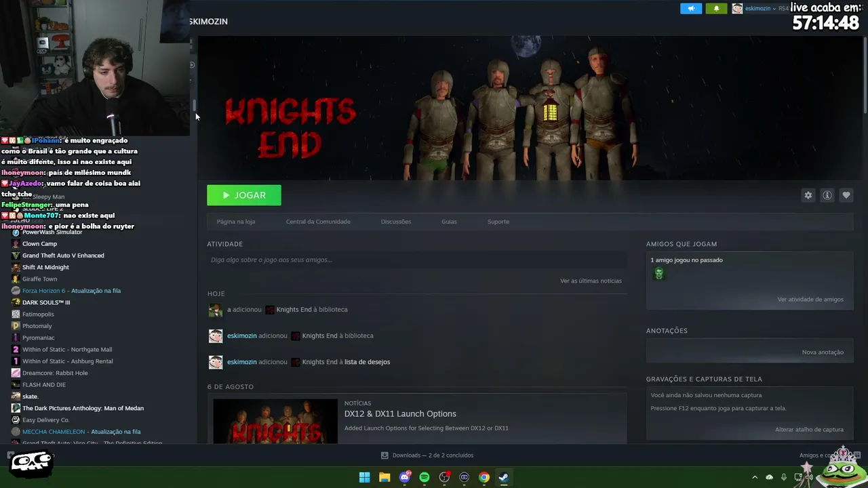Click the main page vertical scrollbar

(865, 75)
